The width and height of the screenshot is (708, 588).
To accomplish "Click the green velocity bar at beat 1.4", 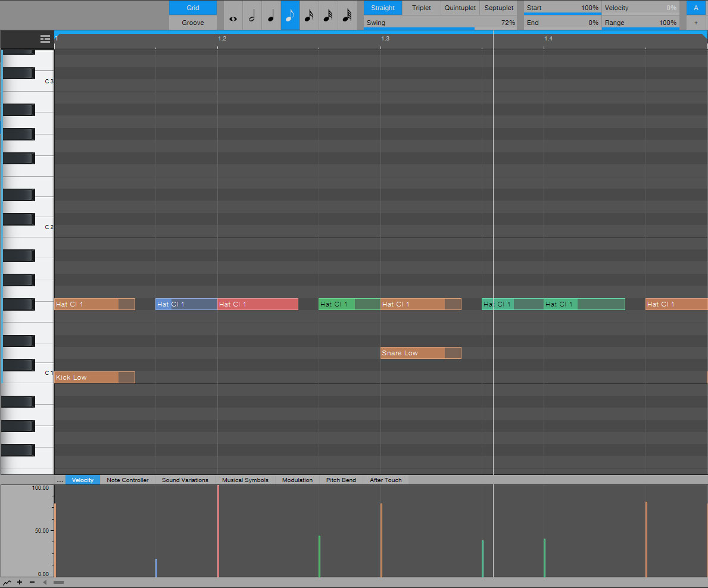I will (544, 558).
